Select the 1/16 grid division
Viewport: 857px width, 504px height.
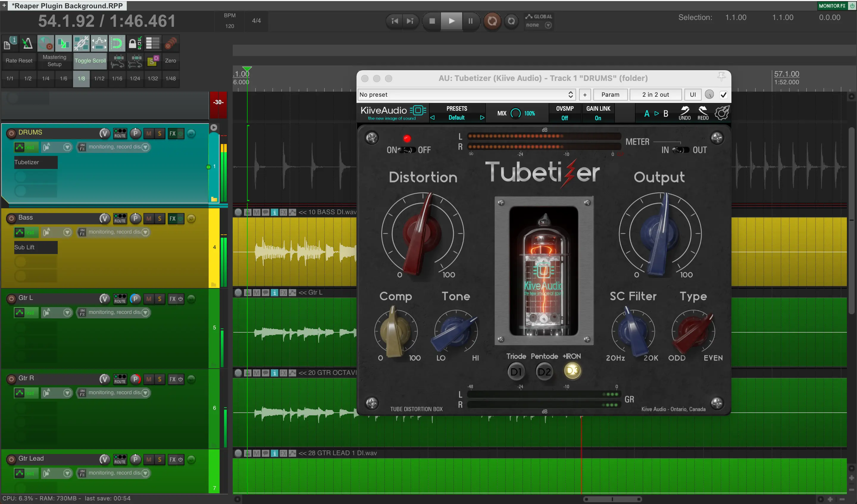point(117,79)
